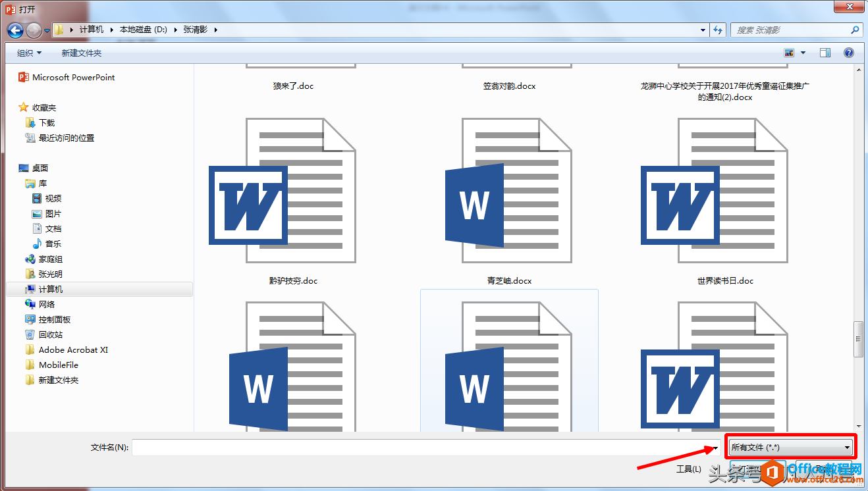The height and width of the screenshot is (491, 868).
Task: Select the 龙狮中心学校 通知(2).docx file name
Action: pyautogui.click(x=725, y=91)
